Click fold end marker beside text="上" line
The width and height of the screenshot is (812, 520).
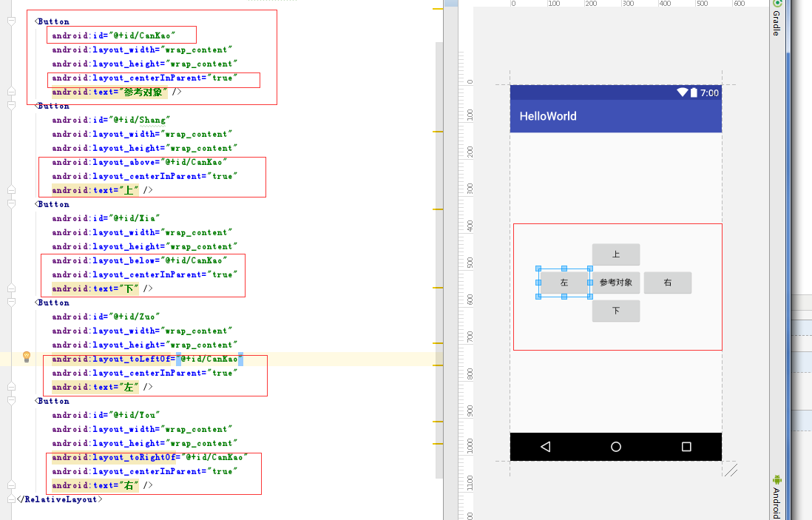point(11,190)
